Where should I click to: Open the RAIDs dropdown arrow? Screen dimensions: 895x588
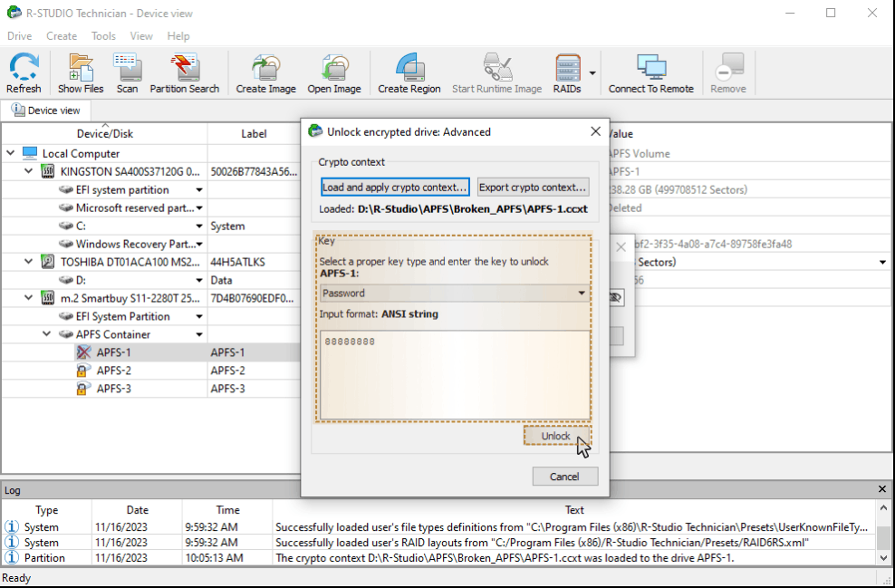pyautogui.click(x=592, y=73)
